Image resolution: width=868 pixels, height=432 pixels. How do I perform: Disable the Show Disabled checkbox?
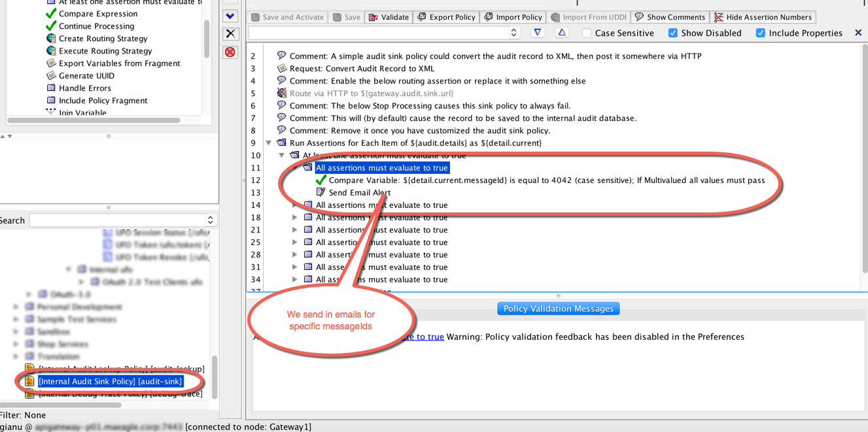[x=673, y=33]
